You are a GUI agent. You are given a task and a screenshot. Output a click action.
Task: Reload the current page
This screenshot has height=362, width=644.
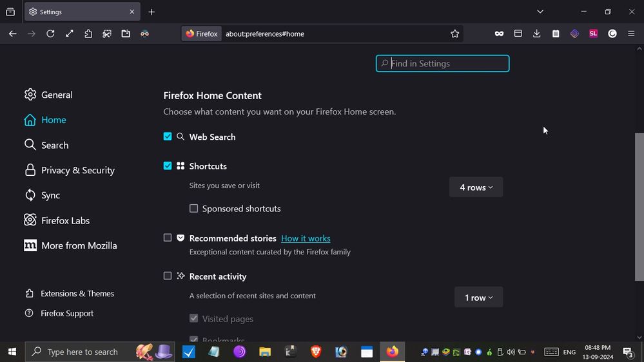pos(50,33)
